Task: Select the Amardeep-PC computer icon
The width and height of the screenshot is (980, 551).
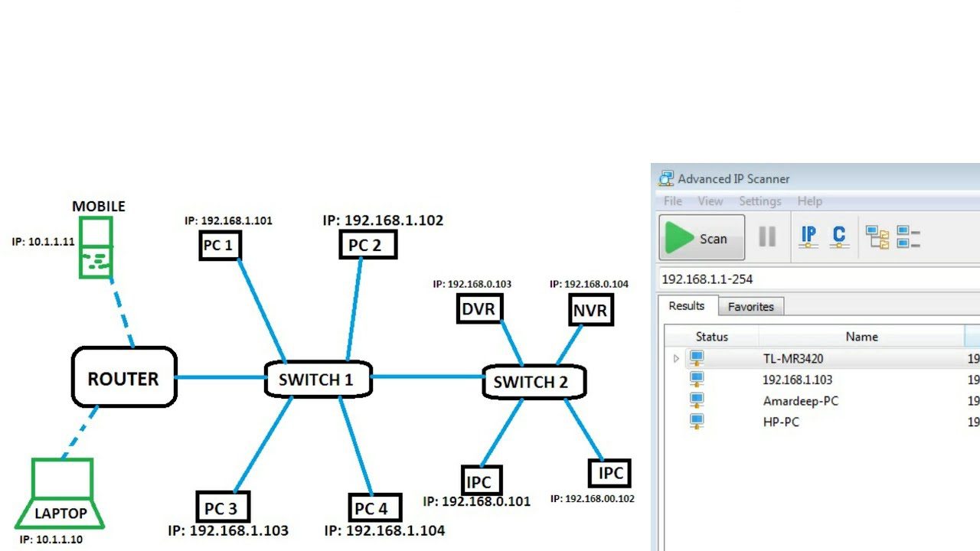Action: click(697, 401)
